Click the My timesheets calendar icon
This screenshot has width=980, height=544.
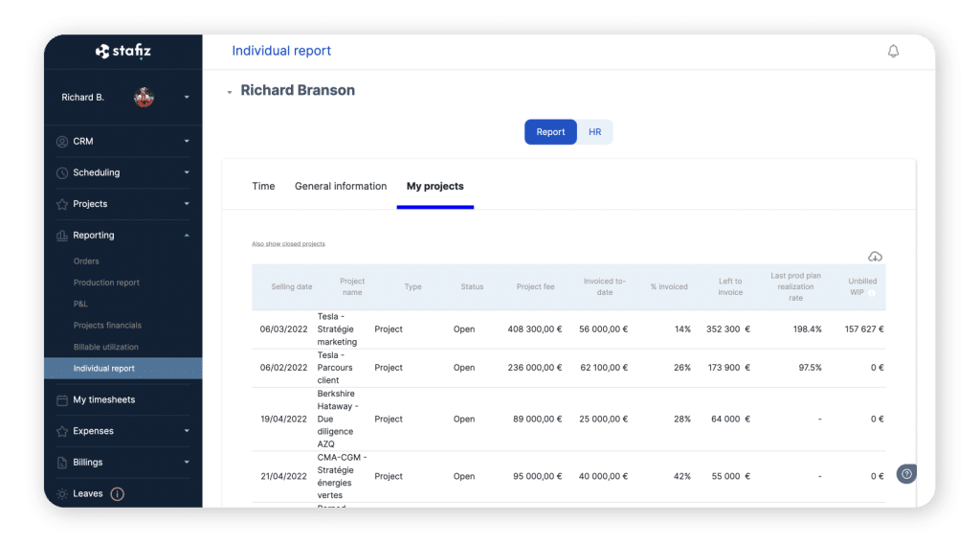pyautogui.click(x=62, y=400)
